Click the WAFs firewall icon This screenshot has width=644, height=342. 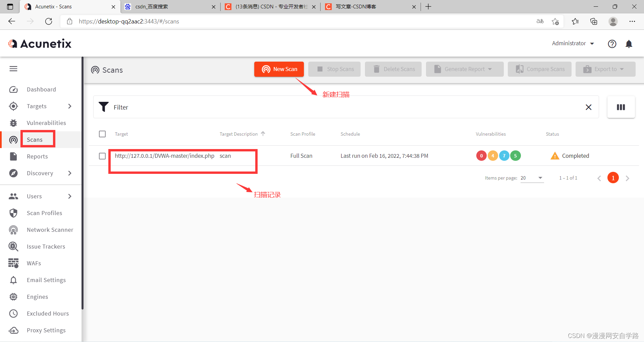point(13,263)
